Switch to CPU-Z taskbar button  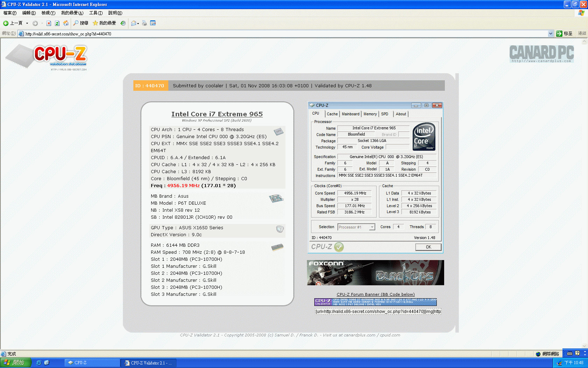[x=92, y=363]
